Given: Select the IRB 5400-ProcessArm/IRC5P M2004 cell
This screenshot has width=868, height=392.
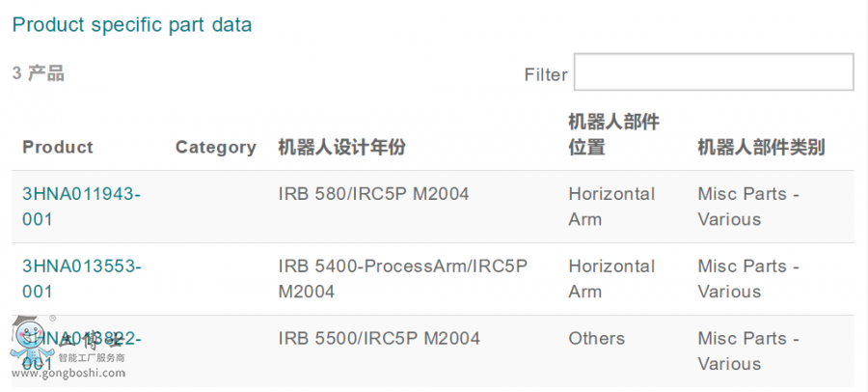Looking at the screenshot, I should (403, 278).
